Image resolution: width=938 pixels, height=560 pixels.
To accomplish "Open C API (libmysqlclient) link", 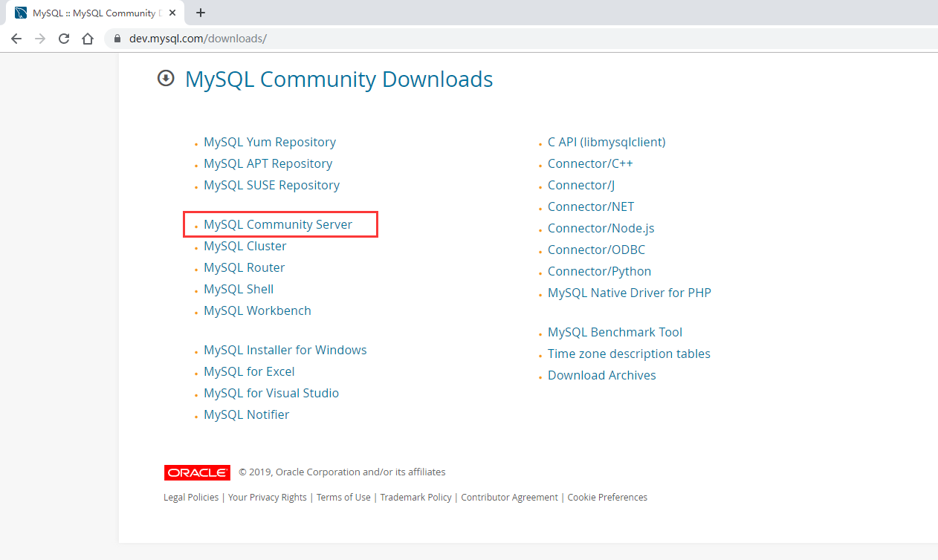I will tap(607, 142).
